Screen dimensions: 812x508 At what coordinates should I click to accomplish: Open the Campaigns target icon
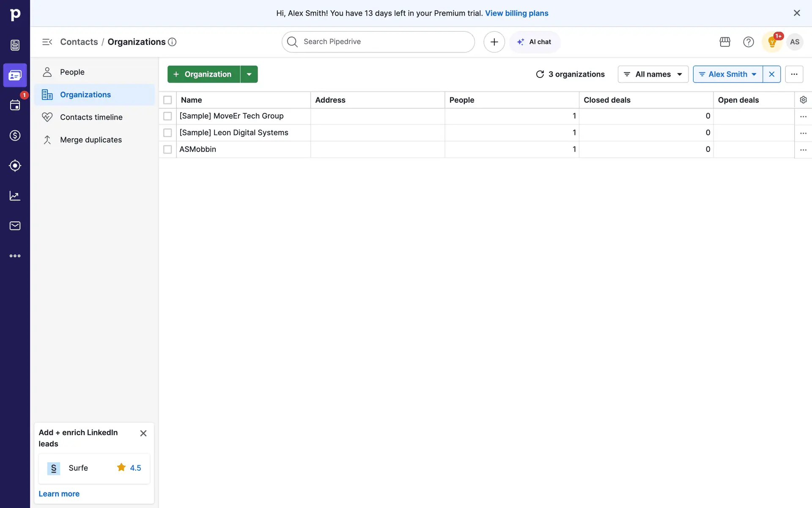pos(15,166)
